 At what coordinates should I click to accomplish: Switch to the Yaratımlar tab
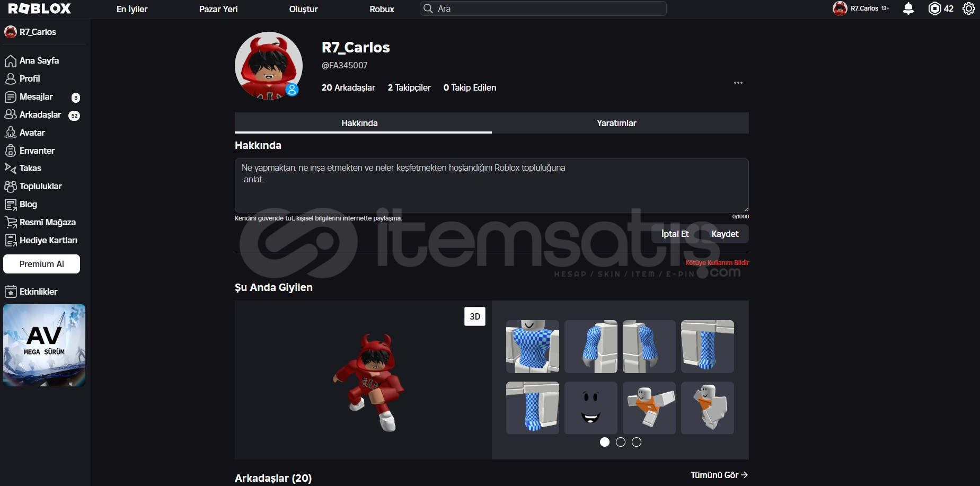pyautogui.click(x=620, y=123)
